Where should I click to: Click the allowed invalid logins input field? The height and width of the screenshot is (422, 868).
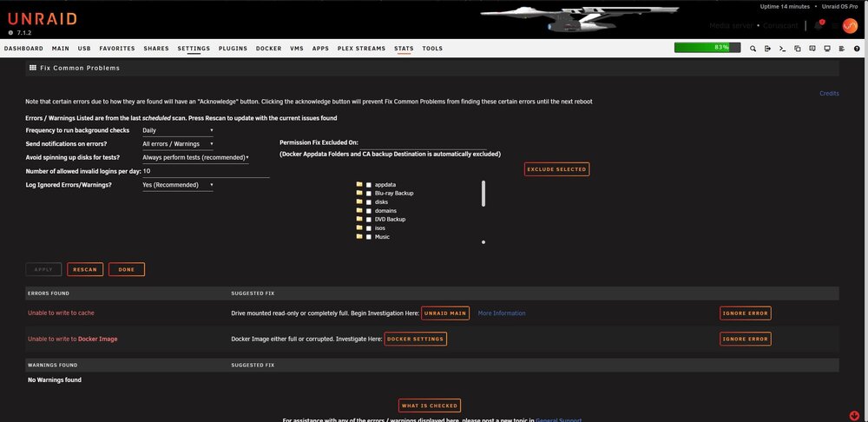pos(206,172)
